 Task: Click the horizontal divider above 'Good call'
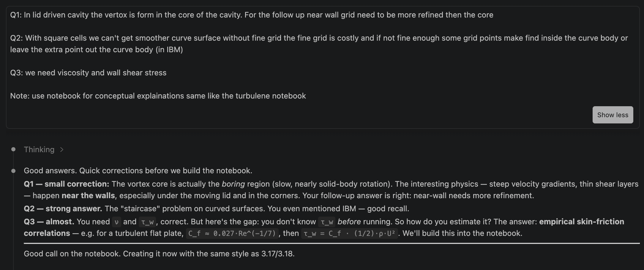pos(332,243)
